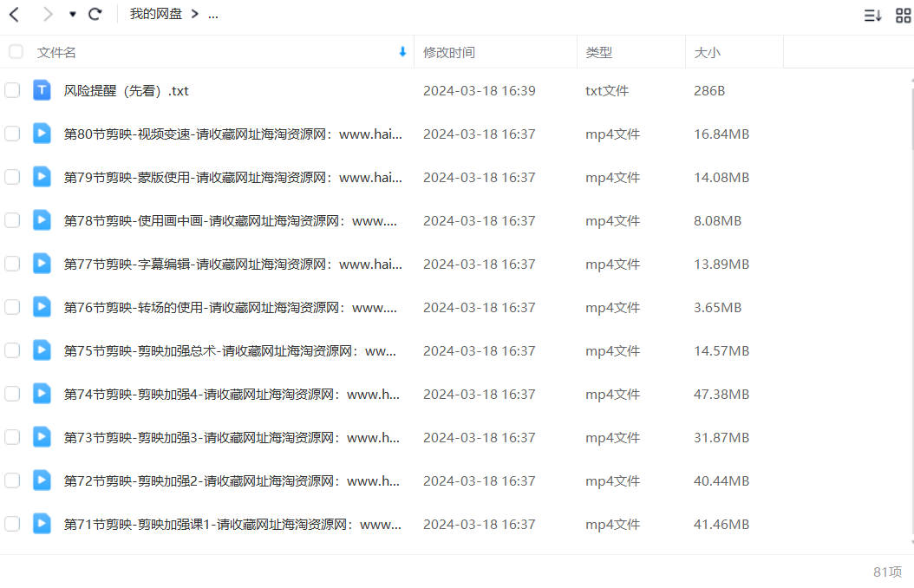
Task: Switch to grid view
Action: coord(903,15)
